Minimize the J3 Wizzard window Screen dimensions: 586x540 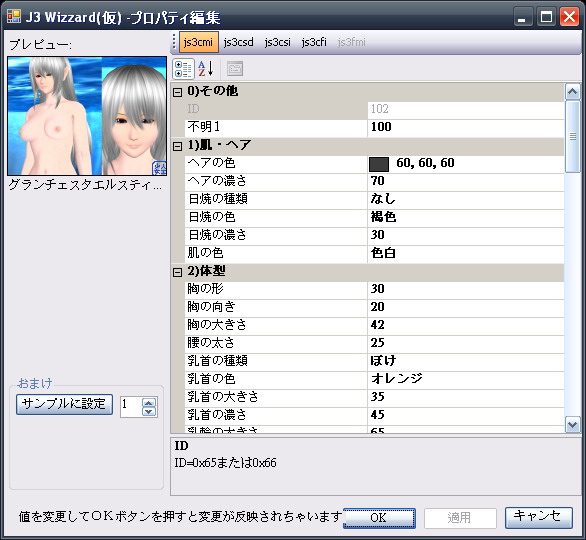coord(522,17)
